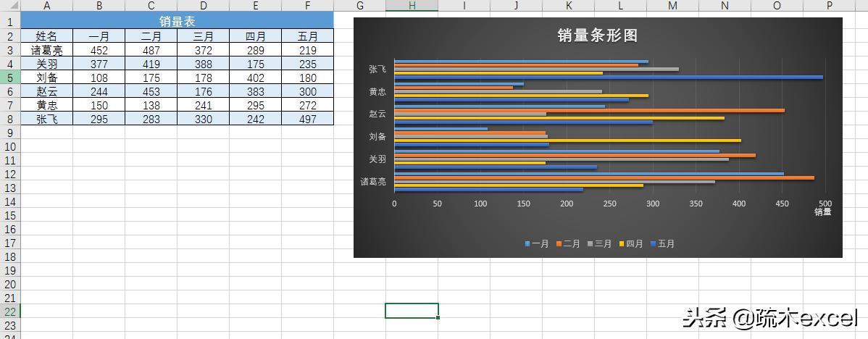Viewport: 868px width, 339px height.
Task: Click the 诸葛亮 category label on the chart axis
Action: (x=373, y=181)
